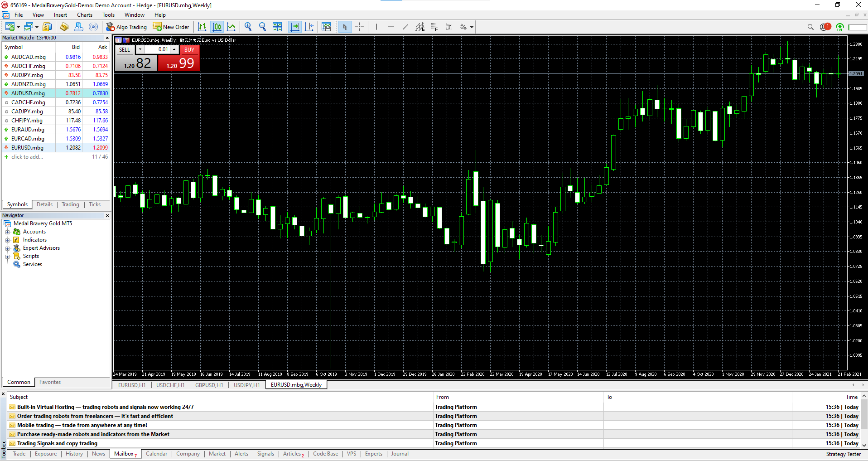Select the trendline drawing tool
Viewport: 868px width, 461px height.
point(405,27)
